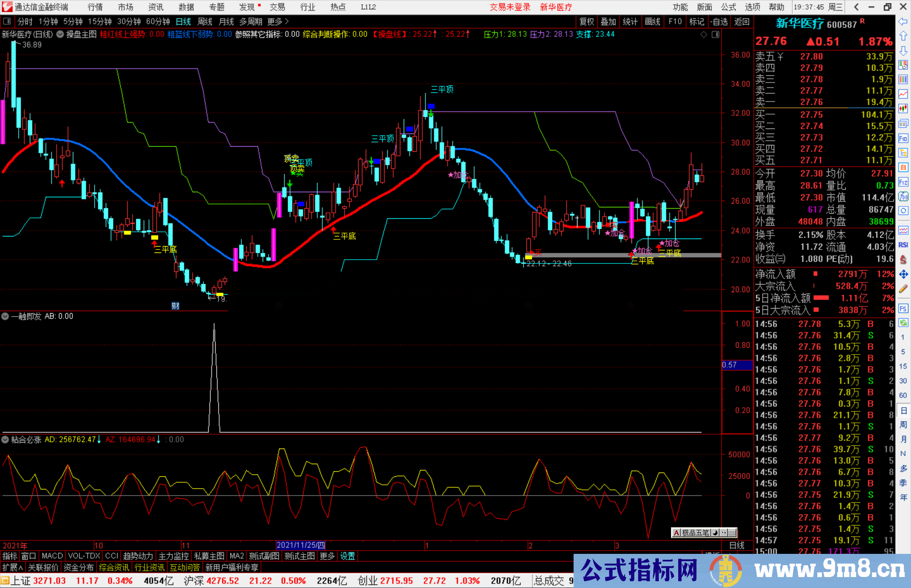
Task: Click the RSI indicator sidebar icon
Action: [903, 245]
